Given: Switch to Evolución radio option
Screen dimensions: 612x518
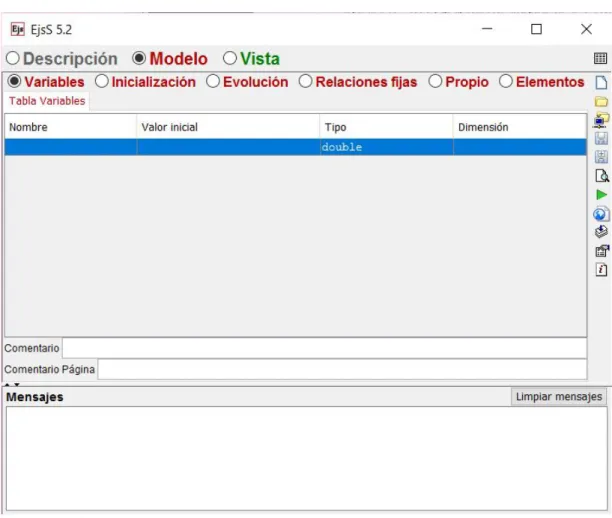Looking at the screenshot, I should point(247,82).
